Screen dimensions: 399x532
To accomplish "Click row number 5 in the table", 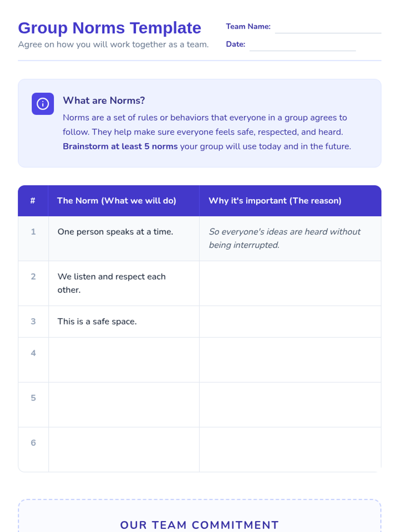I will tap(33, 398).
